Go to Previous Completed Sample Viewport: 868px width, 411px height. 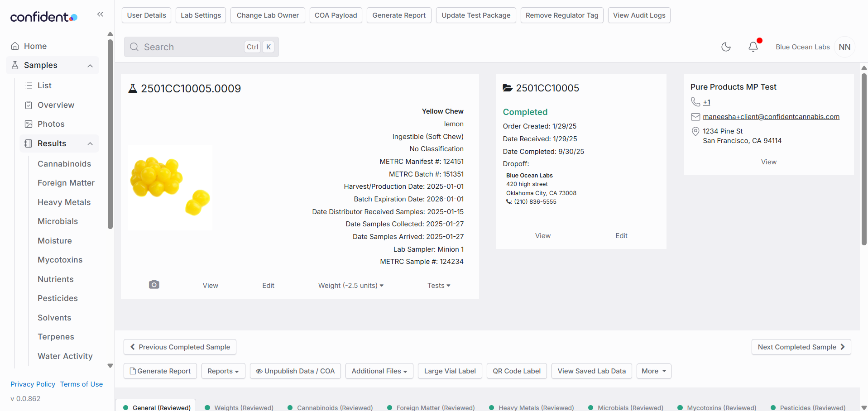point(180,347)
